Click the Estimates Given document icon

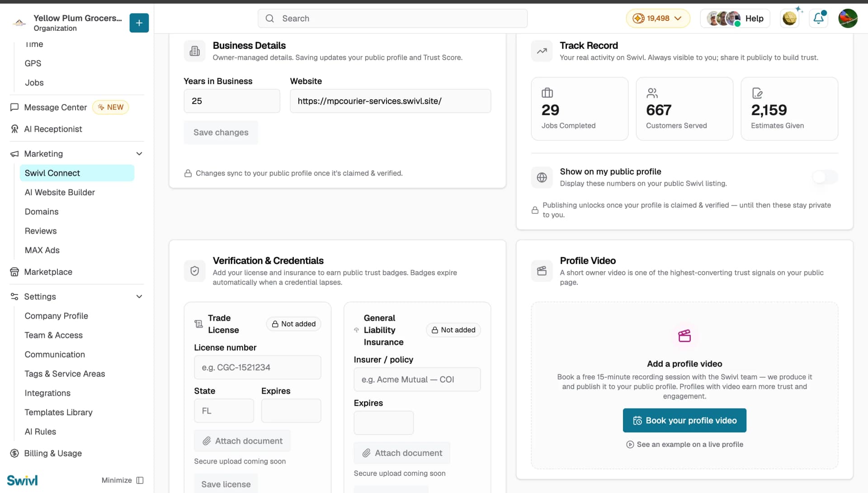[757, 93]
